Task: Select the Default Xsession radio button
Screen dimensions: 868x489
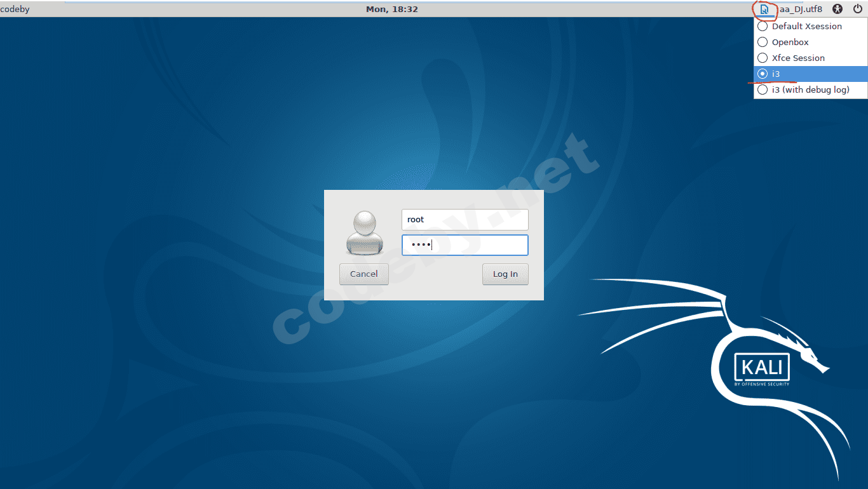Action: point(763,27)
